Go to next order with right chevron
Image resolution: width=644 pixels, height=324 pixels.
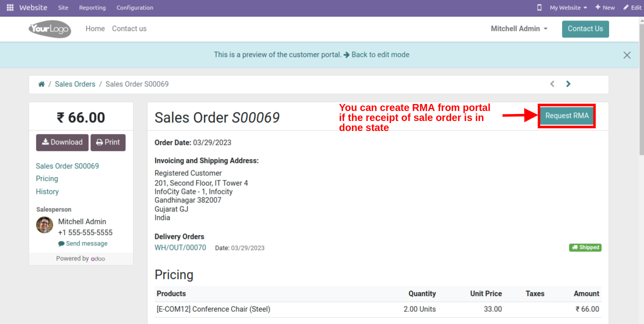(568, 84)
